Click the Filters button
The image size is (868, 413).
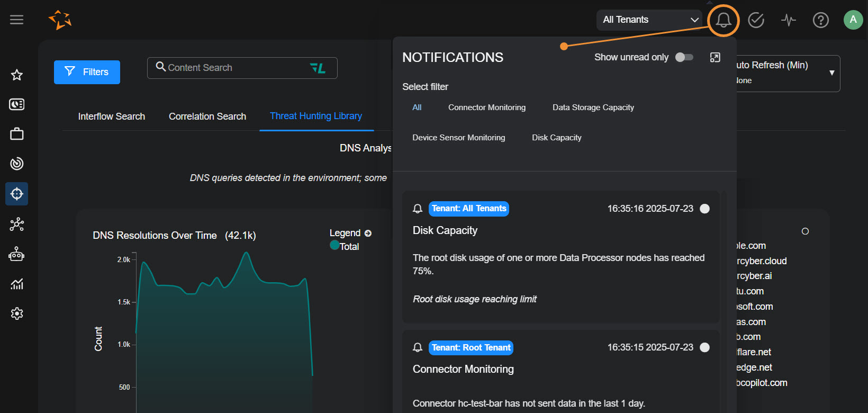[x=87, y=72]
